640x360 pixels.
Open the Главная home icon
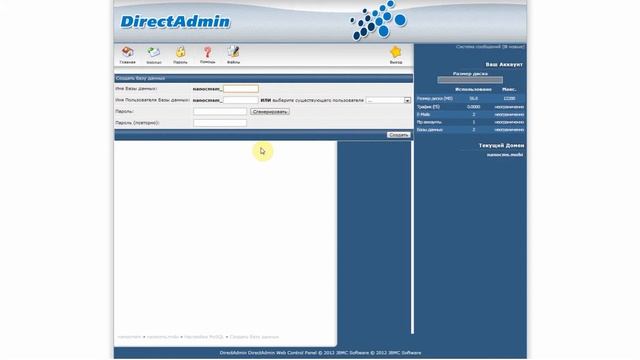pyautogui.click(x=127, y=55)
